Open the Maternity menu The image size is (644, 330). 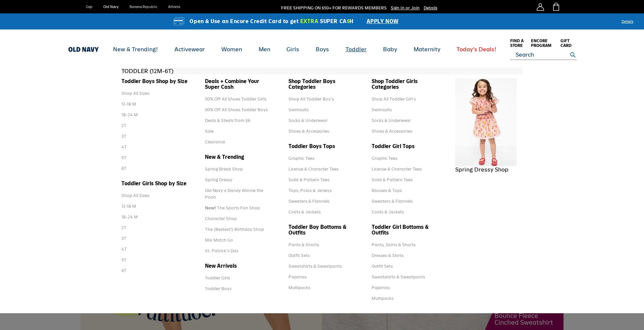click(x=427, y=49)
